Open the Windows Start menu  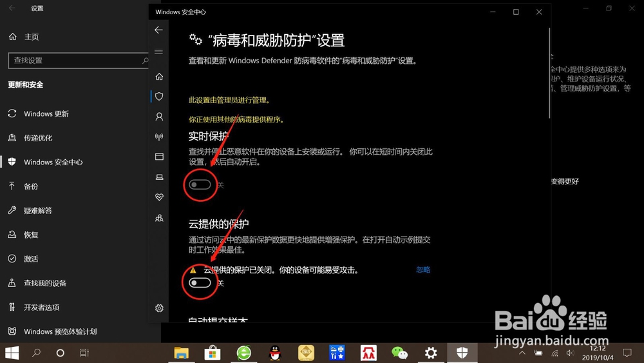click(x=12, y=353)
